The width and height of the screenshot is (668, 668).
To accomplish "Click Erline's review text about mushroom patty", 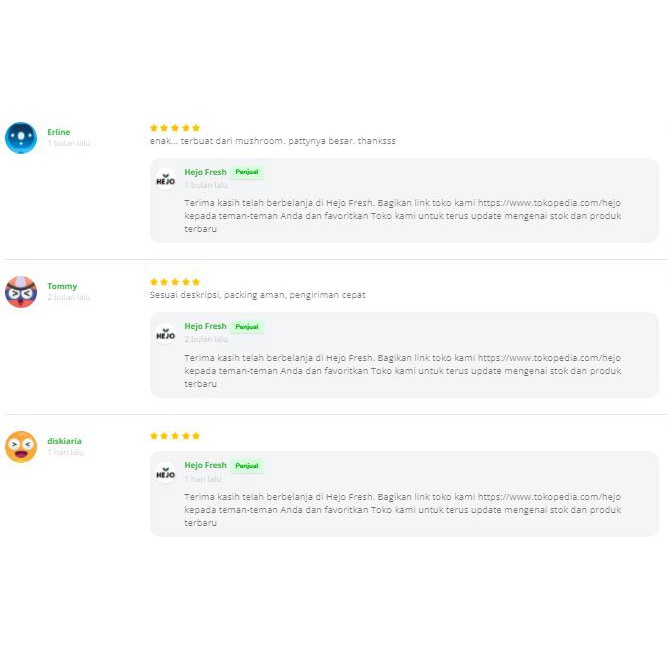I will 272,141.
